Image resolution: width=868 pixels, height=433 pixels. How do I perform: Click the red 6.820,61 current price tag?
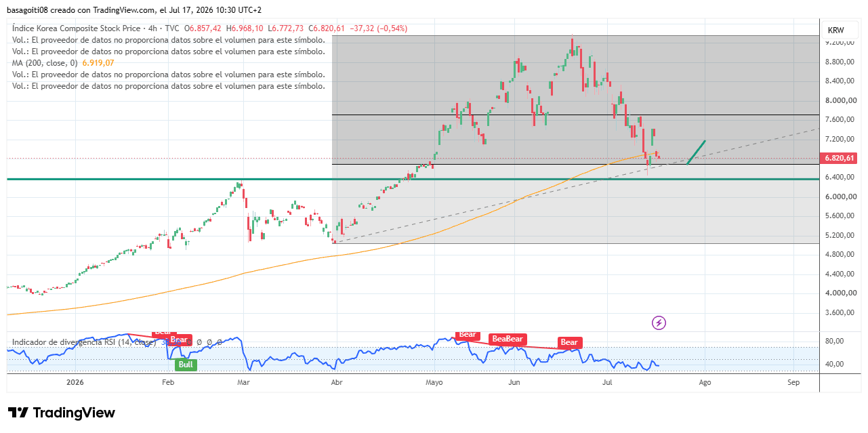point(840,158)
